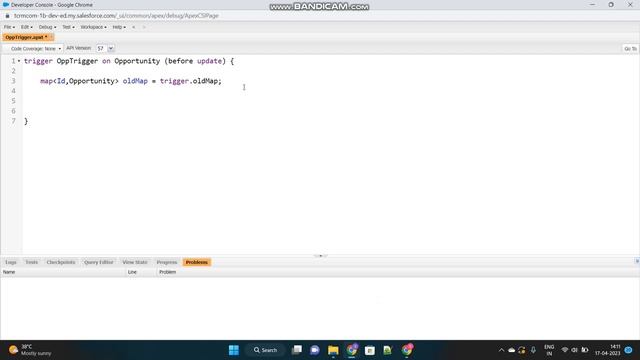This screenshot has height=360, width=640.
Task: Switch to the View State tab
Action: (135, 262)
